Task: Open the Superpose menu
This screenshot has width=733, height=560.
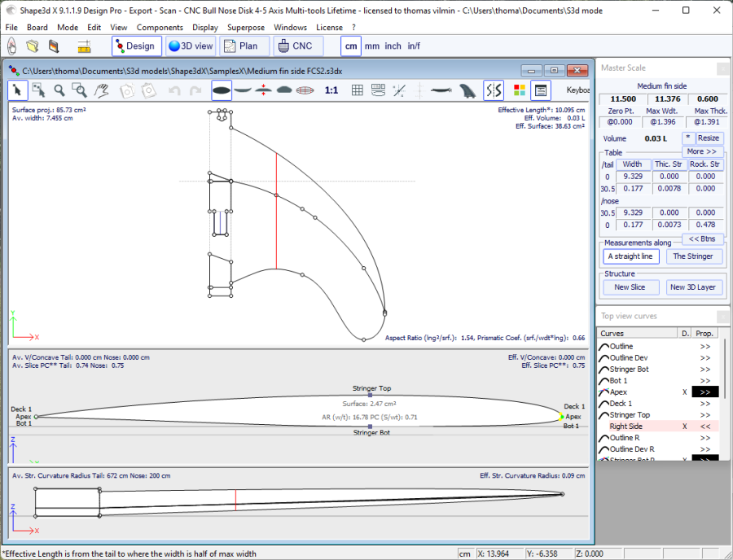Action: (245, 27)
